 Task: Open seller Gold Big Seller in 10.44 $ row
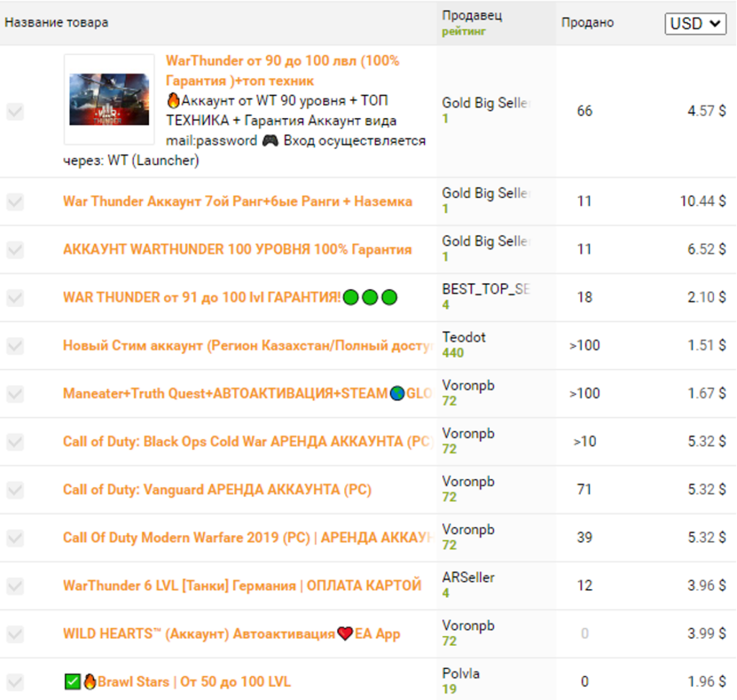click(x=486, y=193)
